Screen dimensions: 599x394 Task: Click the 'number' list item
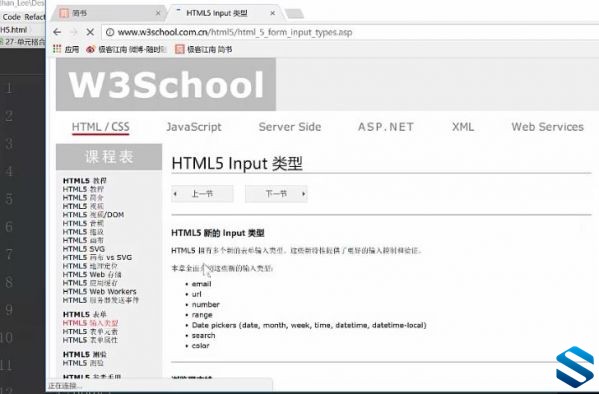point(206,305)
